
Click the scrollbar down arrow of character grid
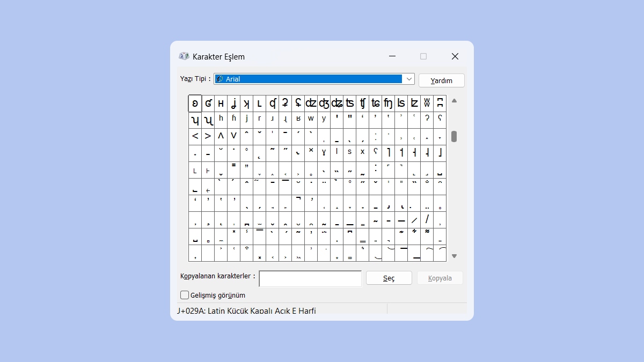point(454,256)
